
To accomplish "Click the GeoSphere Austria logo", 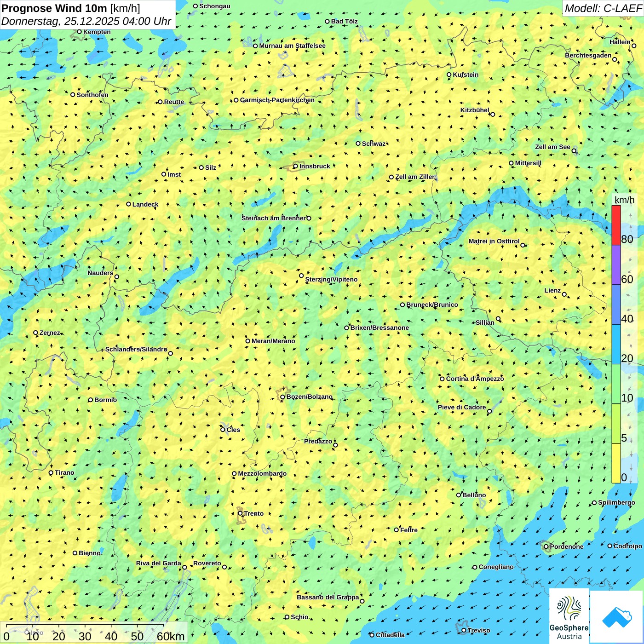I will point(569,615).
